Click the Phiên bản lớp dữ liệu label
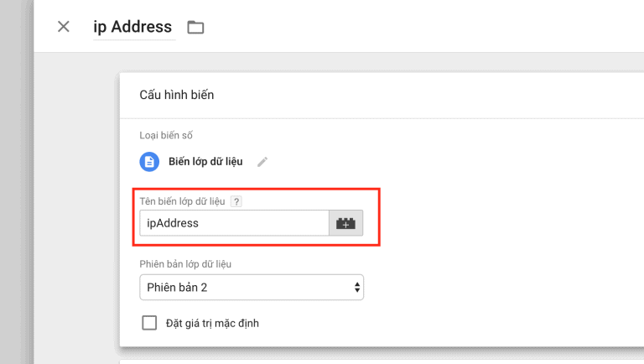The height and width of the screenshot is (364, 644). click(x=185, y=264)
